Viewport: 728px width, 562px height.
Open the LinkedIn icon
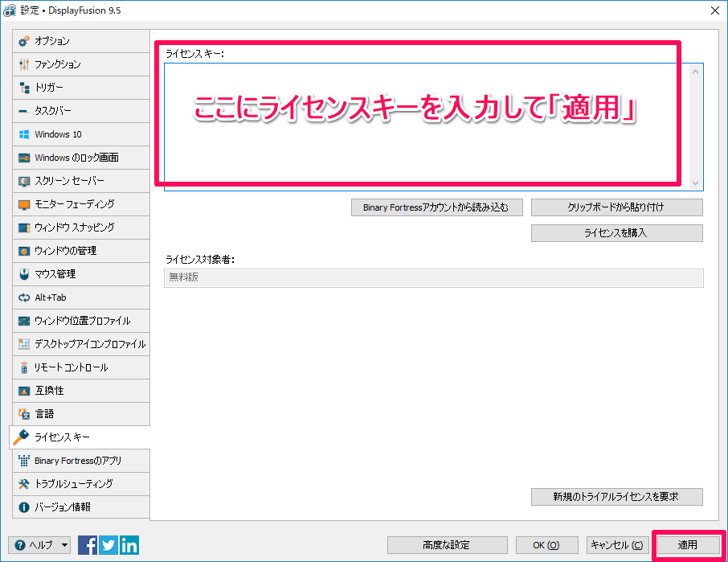(129, 545)
